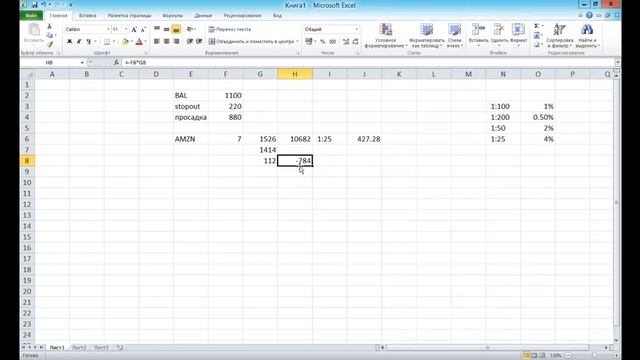640x360 pixels.
Task: Click the Name Box showing H8
Action: click(50, 62)
